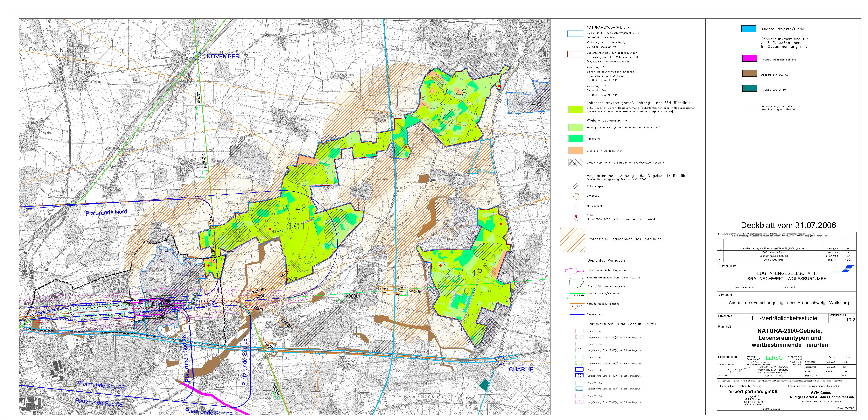Click the red Rotmilan dot in legend
The height and width of the screenshot is (420, 868).
[576, 215]
